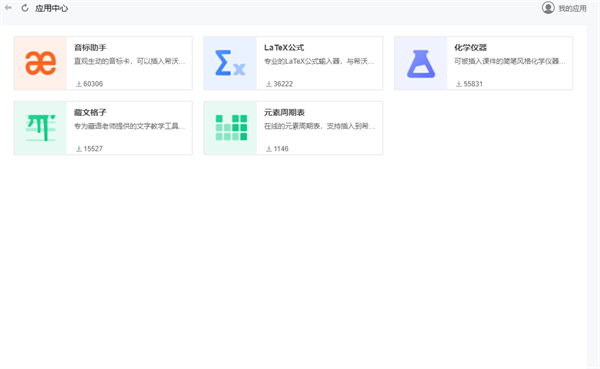Open the 藏文格子 app title

pyautogui.click(x=90, y=113)
